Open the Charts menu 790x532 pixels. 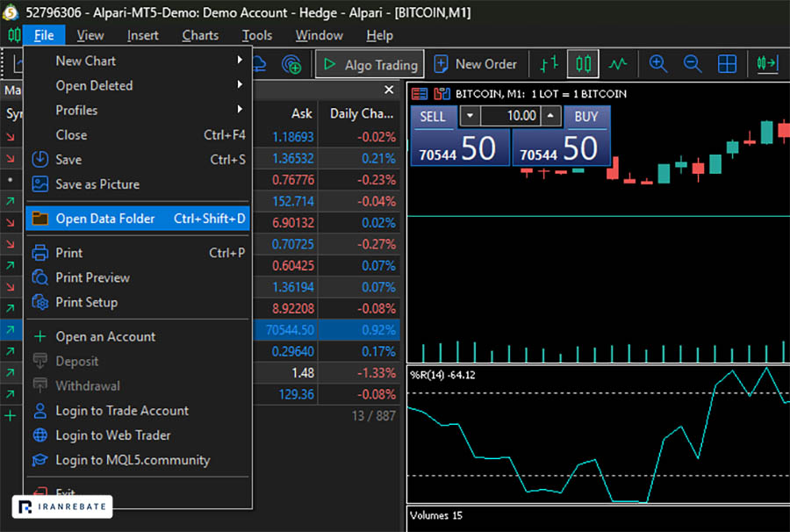coord(200,35)
